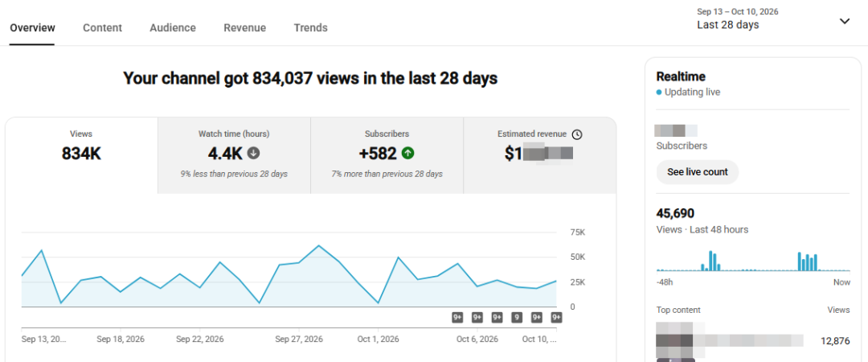868x362 pixels.
Task: Click the 45,690 realtime views number
Action: point(675,213)
